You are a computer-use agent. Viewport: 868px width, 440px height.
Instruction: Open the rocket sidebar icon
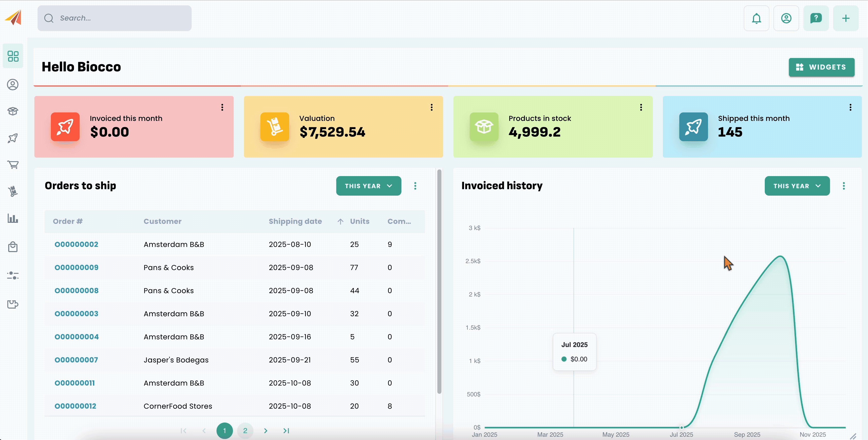[13, 138]
